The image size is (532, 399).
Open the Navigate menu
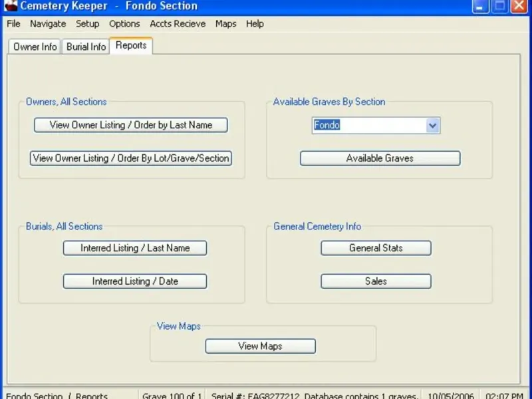tap(48, 24)
